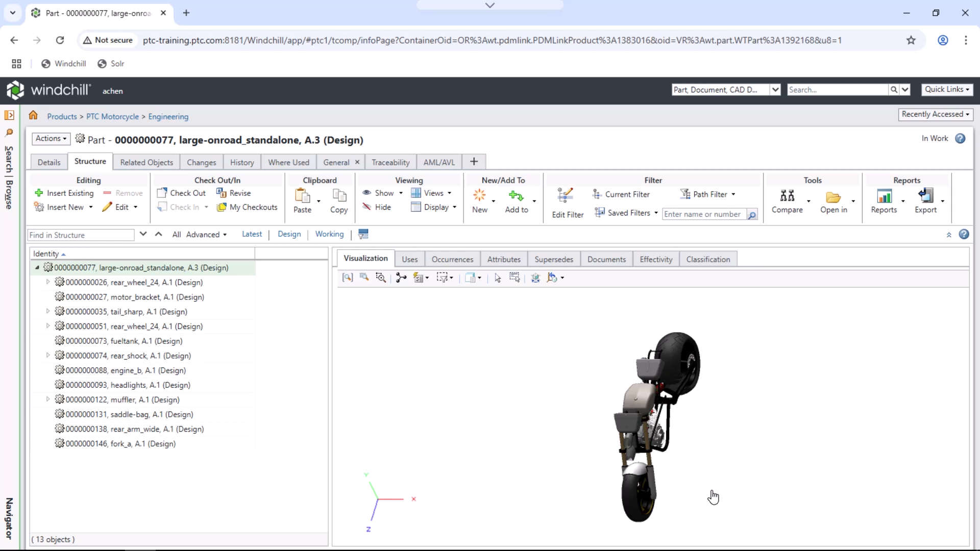980x551 pixels.
Task: Select the 0000000073 fueltank row
Action: tap(143, 341)
